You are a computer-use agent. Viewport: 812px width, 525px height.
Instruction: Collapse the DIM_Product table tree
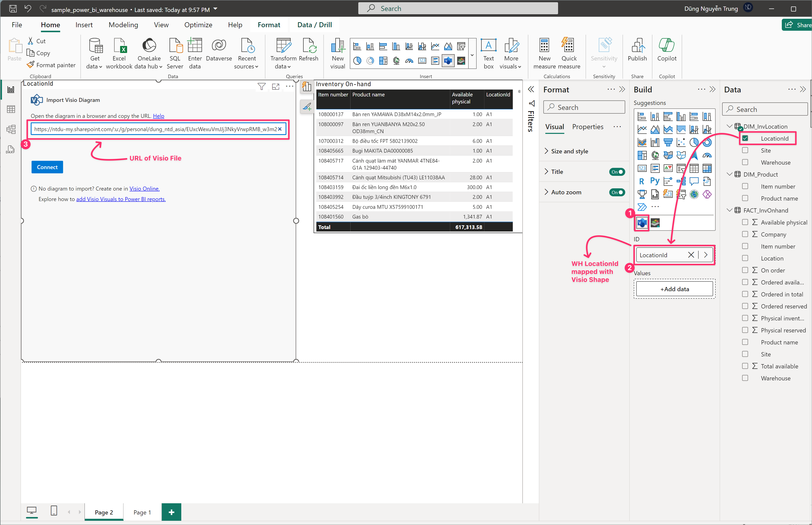tap(729, 174)
